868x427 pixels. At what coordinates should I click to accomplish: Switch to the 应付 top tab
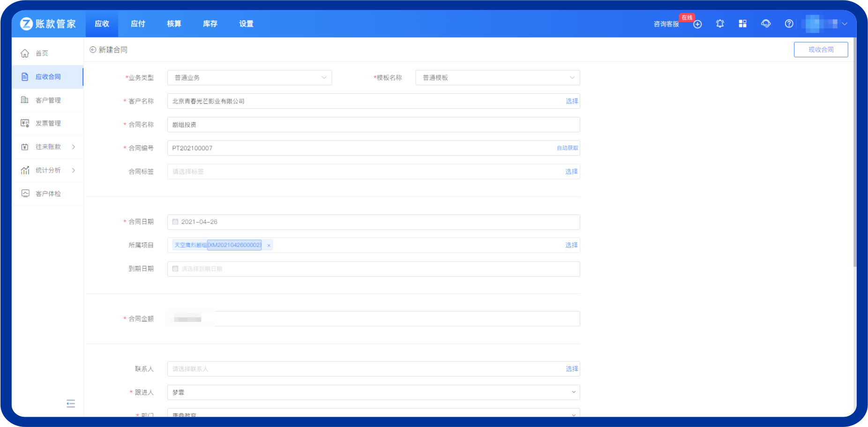tap(138, 23)
